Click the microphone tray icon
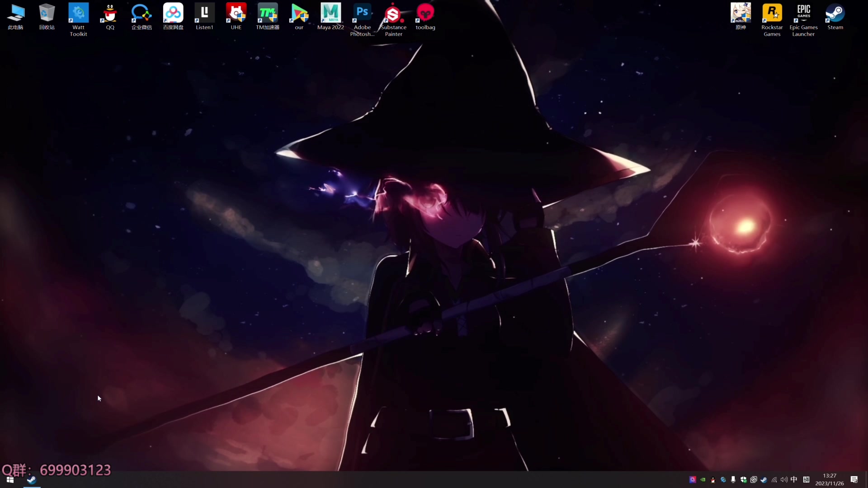 [x=733, y=480]
